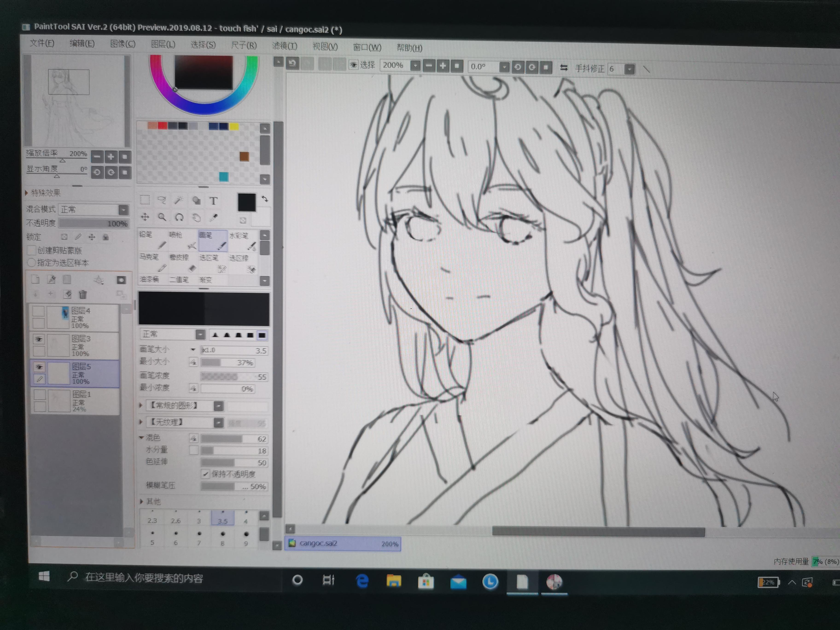Select the rectangular selection tool

pos(145,200)
